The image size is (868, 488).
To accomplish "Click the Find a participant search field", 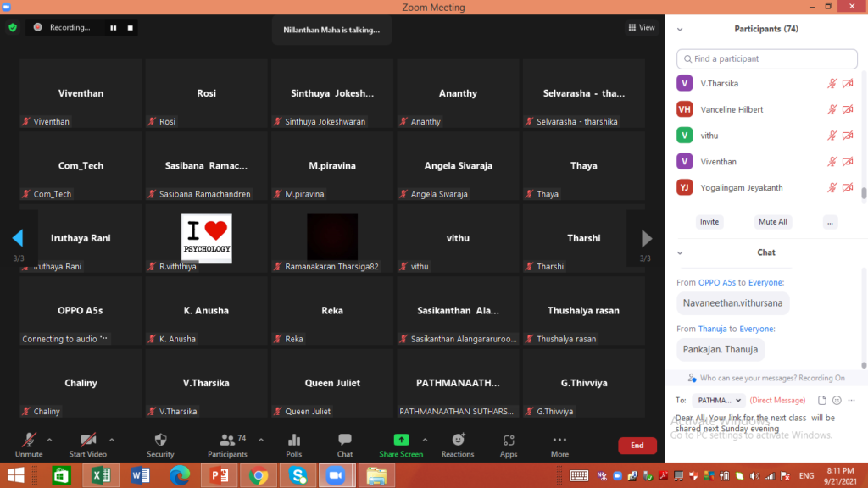I will click(766, 58).
